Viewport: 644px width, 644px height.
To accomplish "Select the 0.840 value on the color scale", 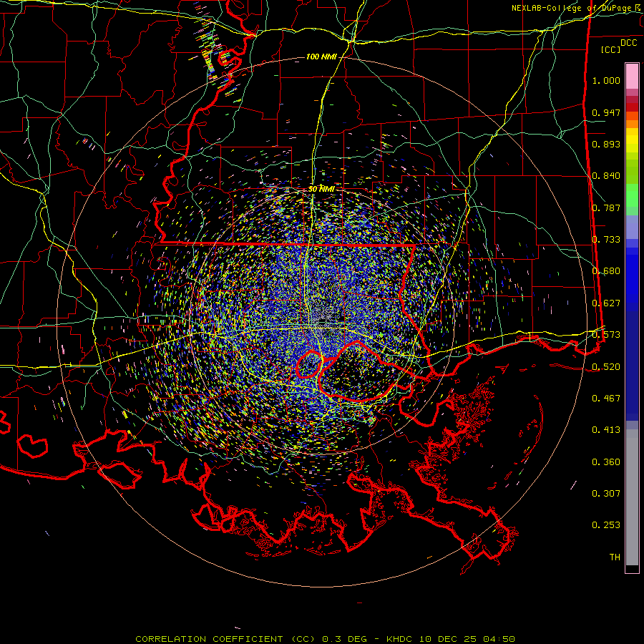I will click(x=606, y=176).
